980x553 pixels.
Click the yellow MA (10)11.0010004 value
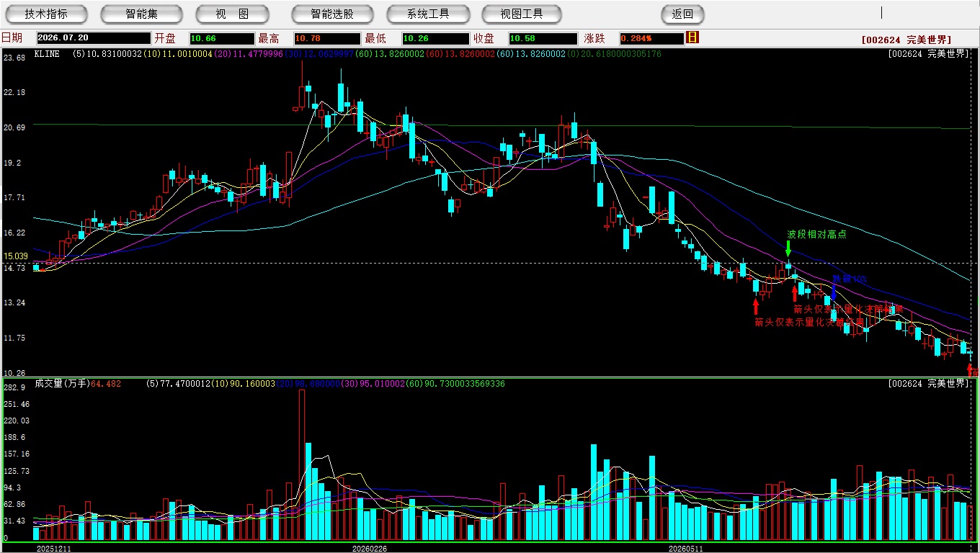pyautogui.click(x=178, y=54)
